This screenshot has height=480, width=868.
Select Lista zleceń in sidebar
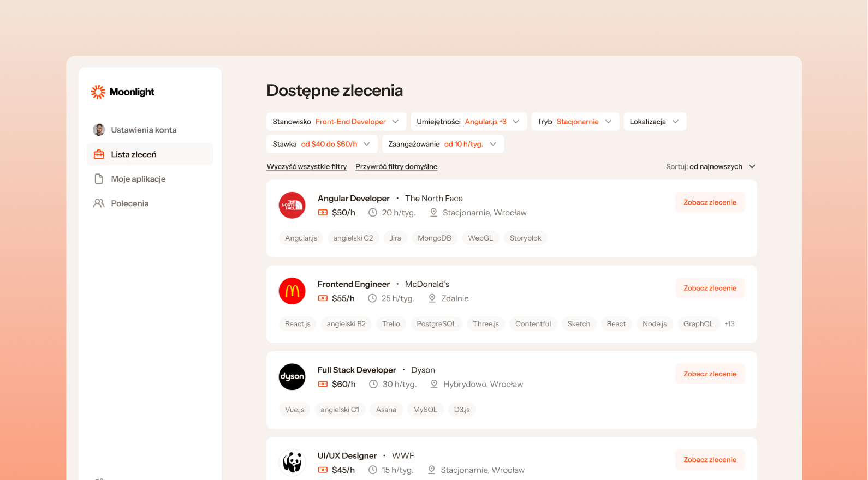pyautogui.click(x=150, y=154)
